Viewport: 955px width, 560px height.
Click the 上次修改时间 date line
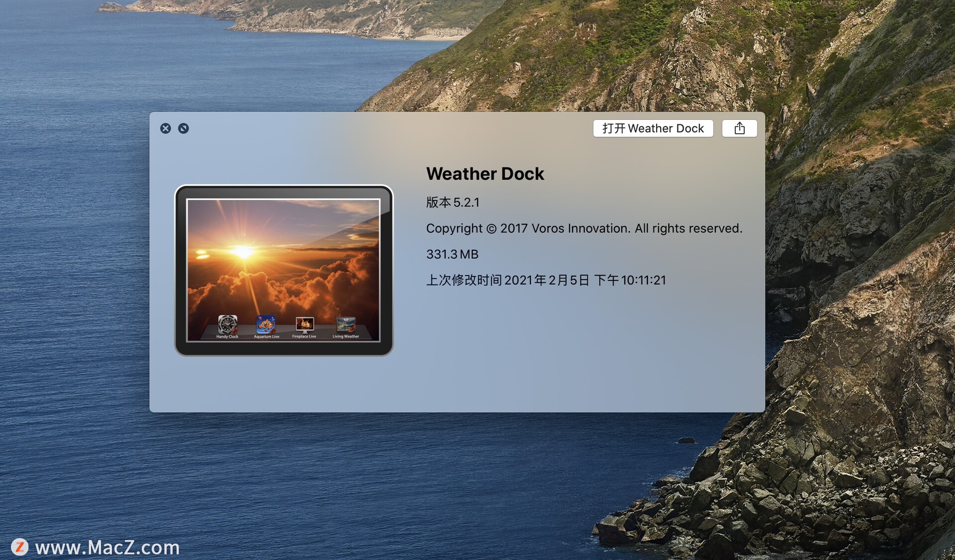point(546,280)
